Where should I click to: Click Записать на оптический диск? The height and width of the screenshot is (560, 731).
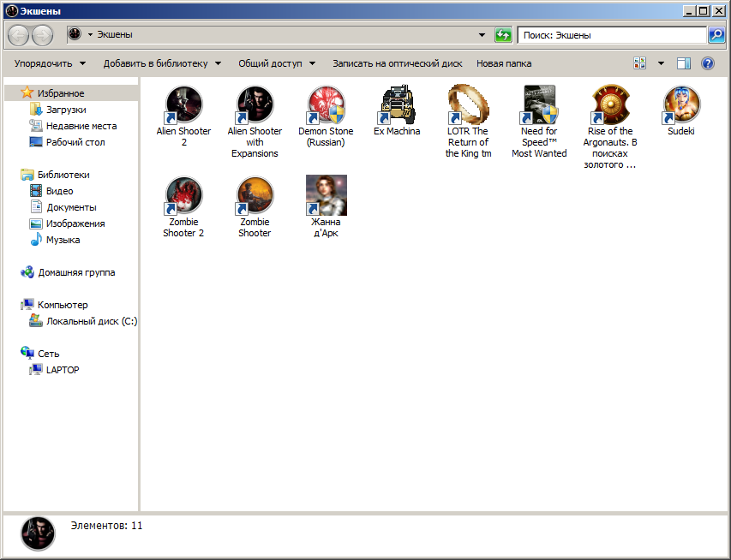coord(397,63)
